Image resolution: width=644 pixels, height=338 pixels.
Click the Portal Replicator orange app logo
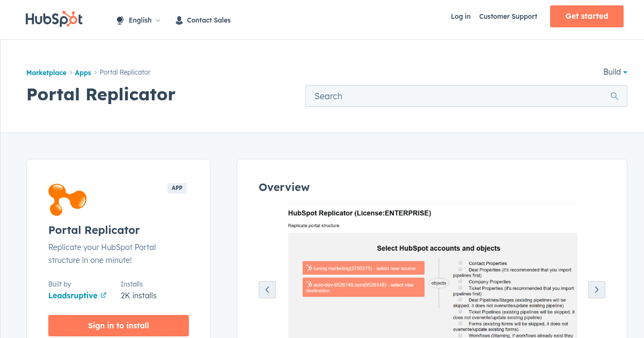click(x=67, y=198)
